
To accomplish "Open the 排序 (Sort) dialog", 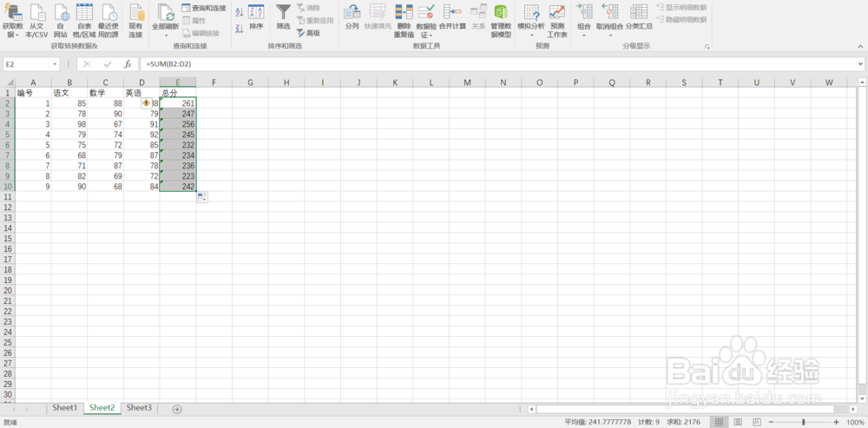I will [x=256, y=16].
